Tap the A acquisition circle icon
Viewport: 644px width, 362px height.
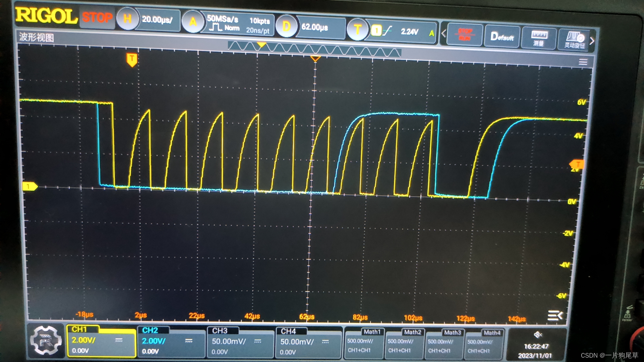pos(193,22)
